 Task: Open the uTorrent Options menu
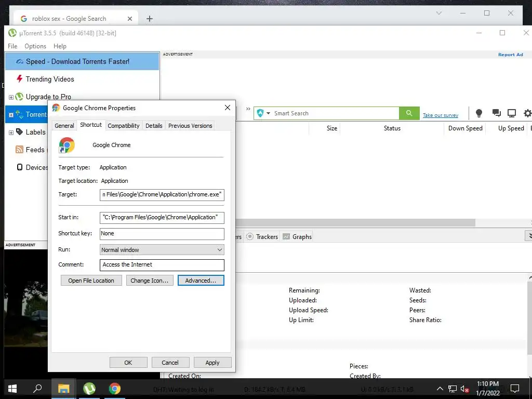(x=35, y=46)
